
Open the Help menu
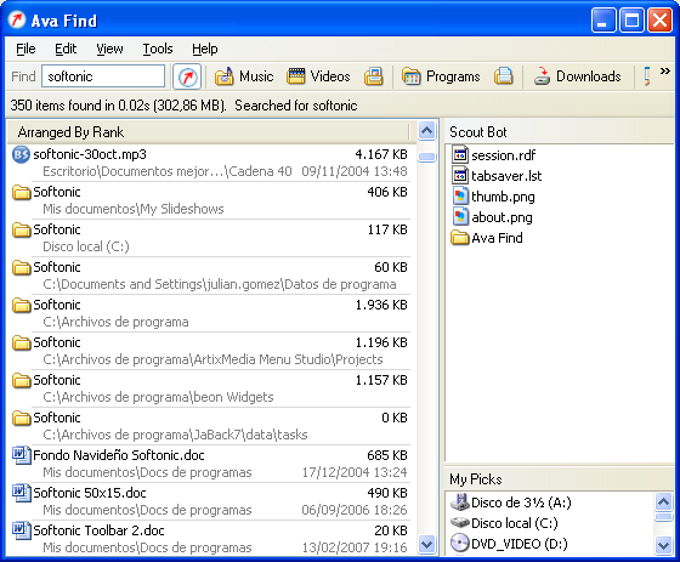[205, 49]
